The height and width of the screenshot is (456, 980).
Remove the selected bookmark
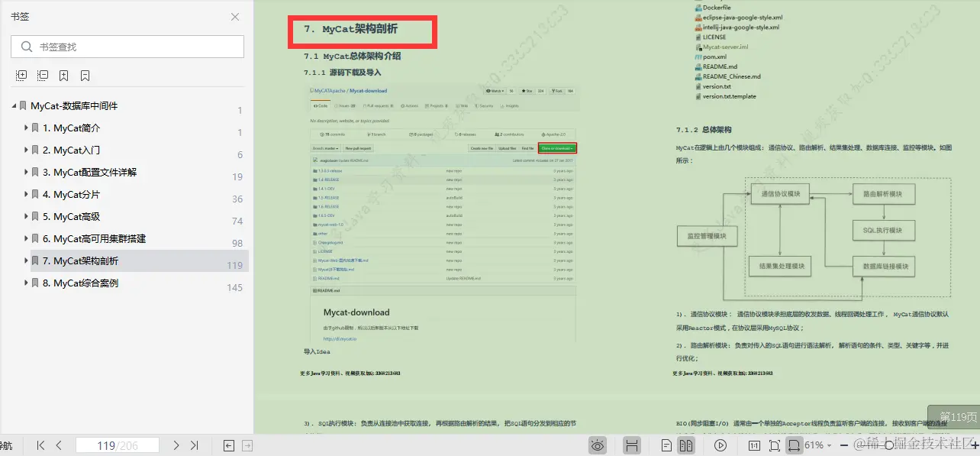pyautogui.click(x=84, y=75)
